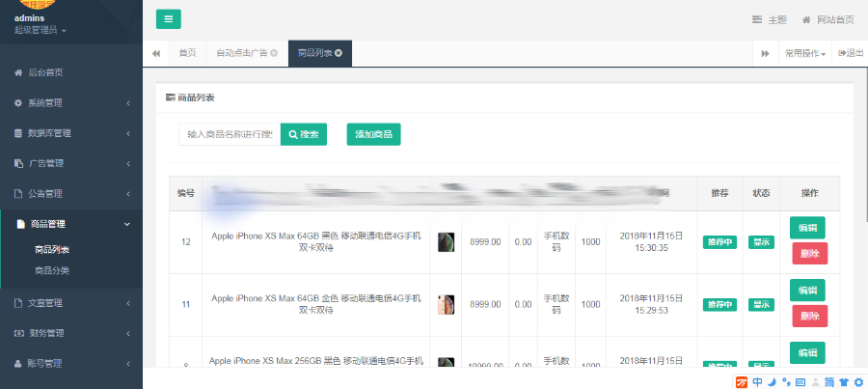Screen dimensions: 868x389
Task: Click the 数据库管理 database icon in the sidebar
Action: tap(17, 133)
